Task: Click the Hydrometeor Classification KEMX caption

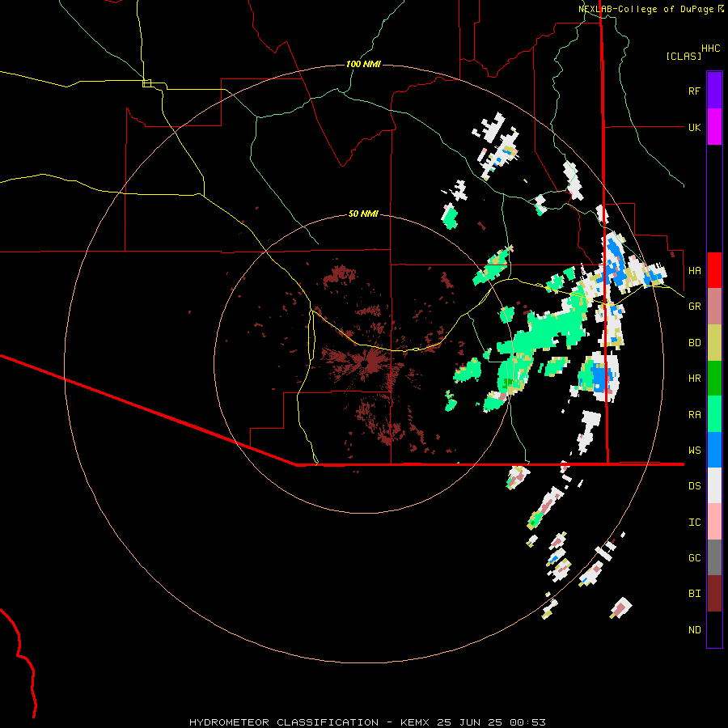Action: tap(367, 722)
